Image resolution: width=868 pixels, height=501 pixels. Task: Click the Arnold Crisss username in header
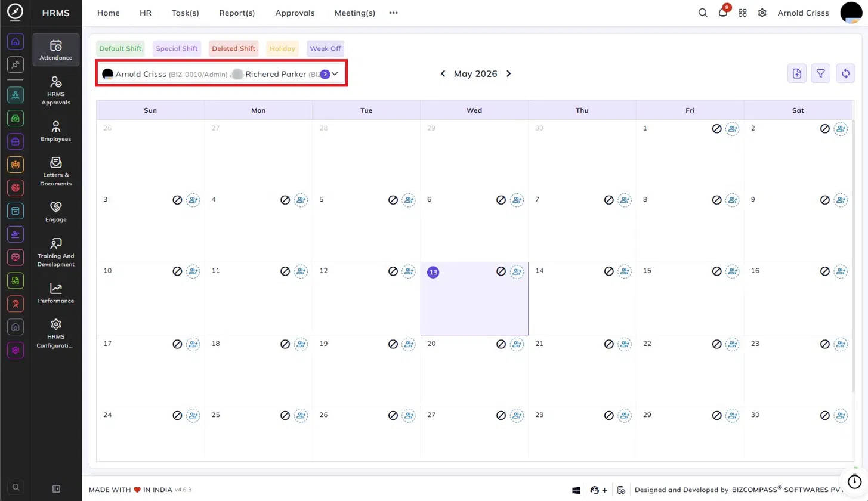[803, 13]
